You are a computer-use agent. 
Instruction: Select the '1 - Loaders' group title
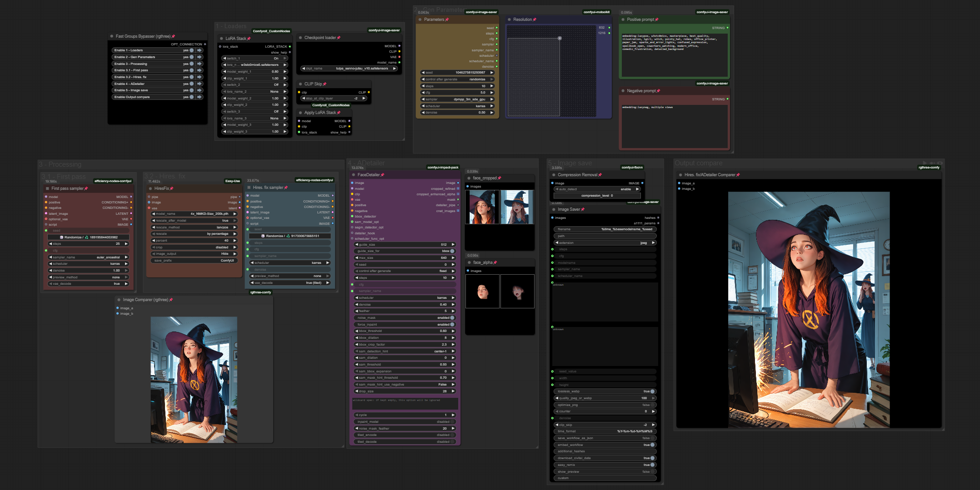click(232, 26)
